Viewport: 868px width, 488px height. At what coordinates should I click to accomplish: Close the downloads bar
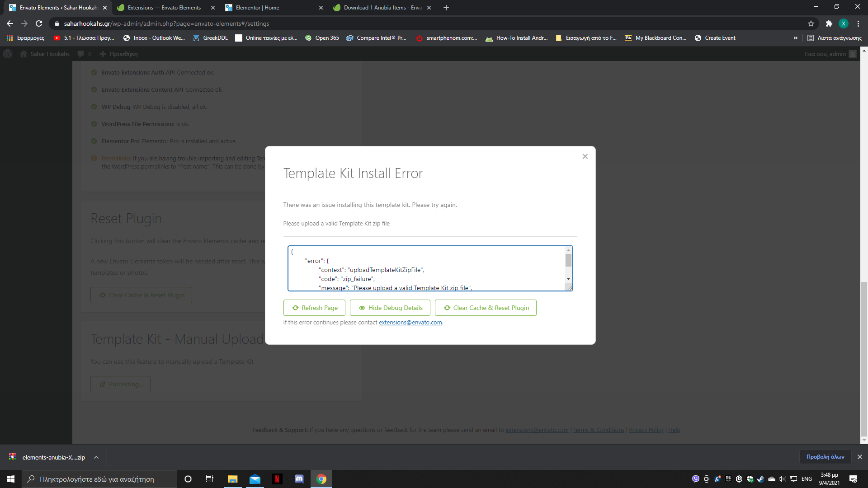[x=859, y=457]
